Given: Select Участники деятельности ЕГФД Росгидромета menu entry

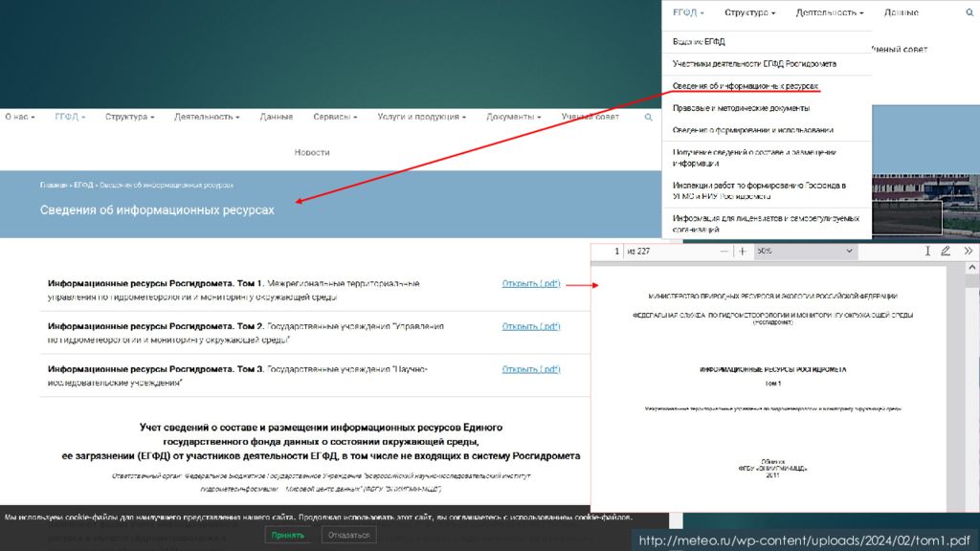Looking at the screenshot, I should pos(754,64).
